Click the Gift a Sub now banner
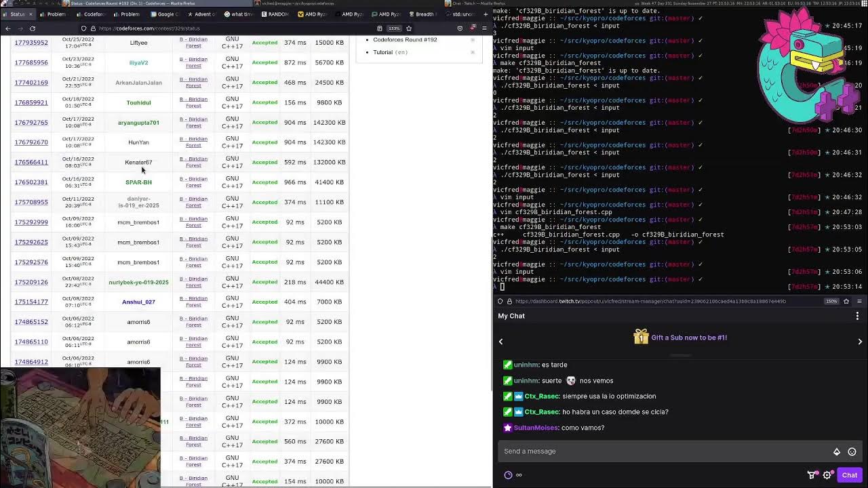The height and width of the screenshot is (488, 868). click(x=680, y=338)
